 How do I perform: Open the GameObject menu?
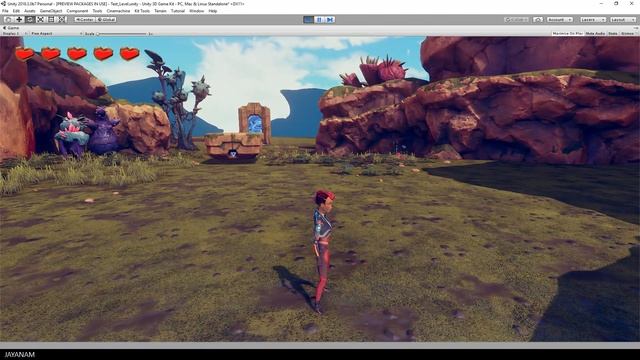tap(51, 11)
